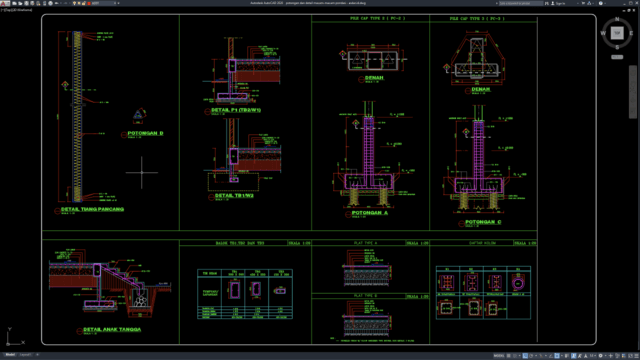This screenshot has height=360, width=640.
Task: Click the viewport minus control
Action: click(2, 10)
